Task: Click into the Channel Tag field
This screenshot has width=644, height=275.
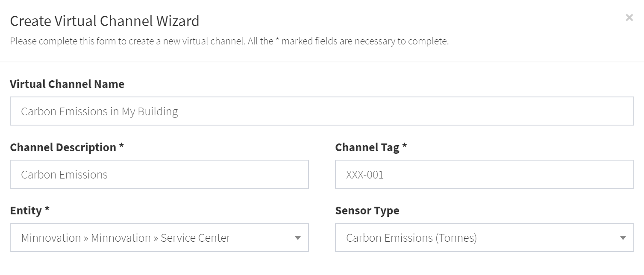Action: tap(485, 174)
